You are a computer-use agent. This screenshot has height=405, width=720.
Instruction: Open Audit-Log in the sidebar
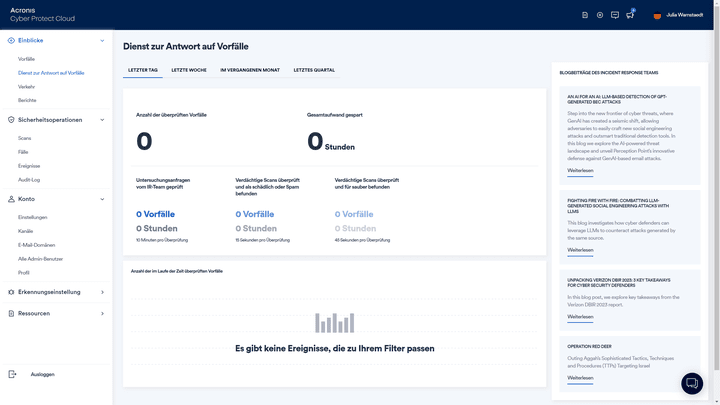(29, 180)
